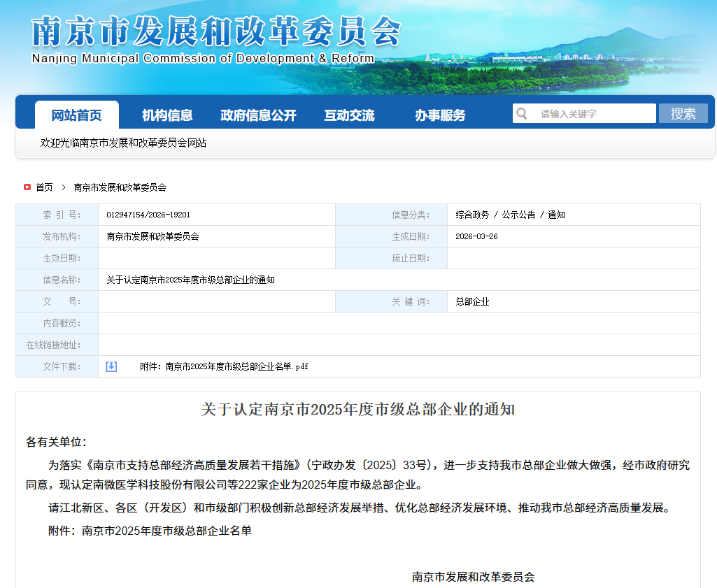The image size is (717, 588).
Task: Switch to the 机构信息 menu
Action: pyautogui.click(x=167, y=115)
